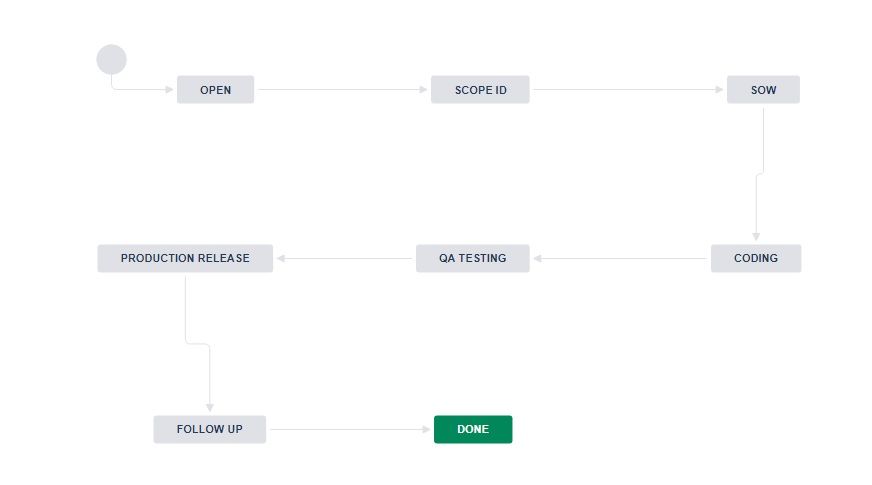The width and height of the screenshot is (872, 485).
Task: Click the arrowhead pointing down into CODING
Action: 756,237
